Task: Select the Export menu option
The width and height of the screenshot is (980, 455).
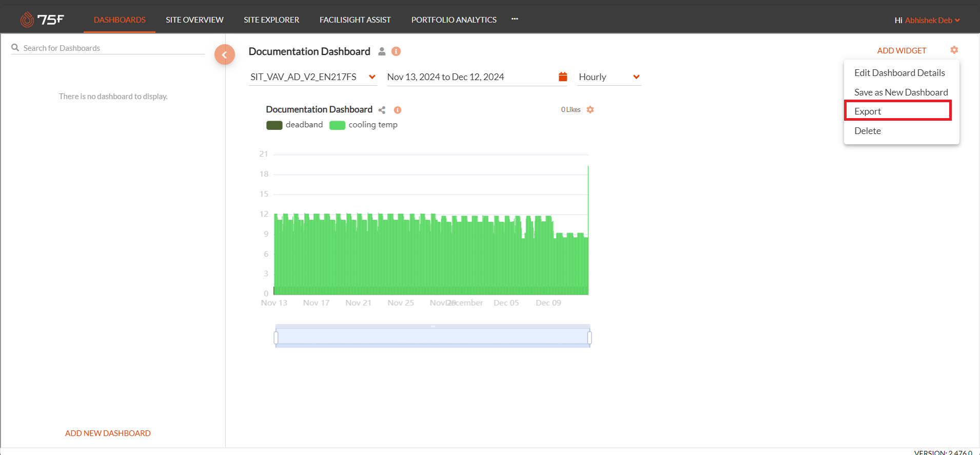Action: 898,111
